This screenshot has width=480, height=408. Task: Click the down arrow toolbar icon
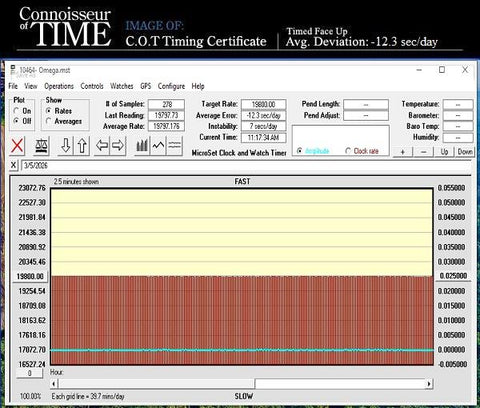click(x=66, y=146)
